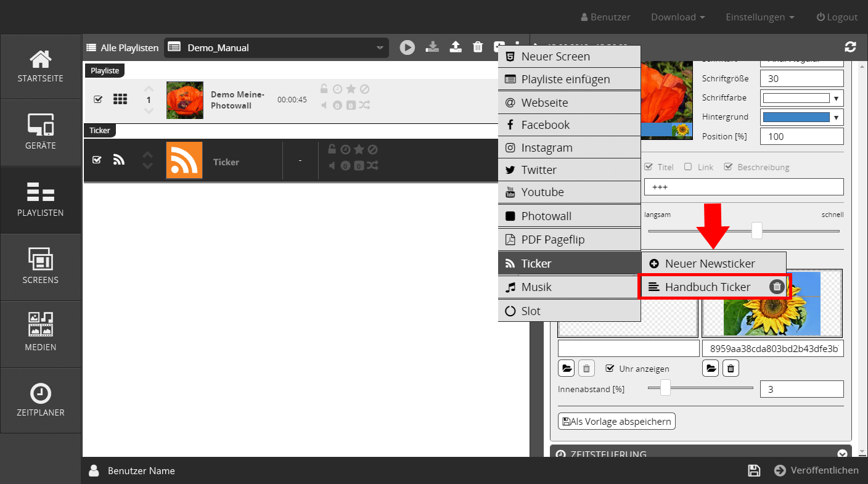Expand the Einstellungen menu

coord(759,17)
